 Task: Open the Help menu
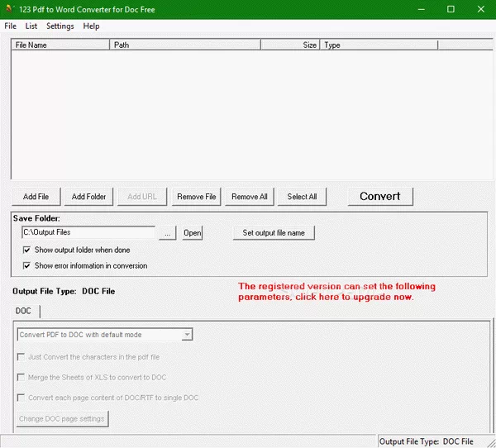click(91, 26)
